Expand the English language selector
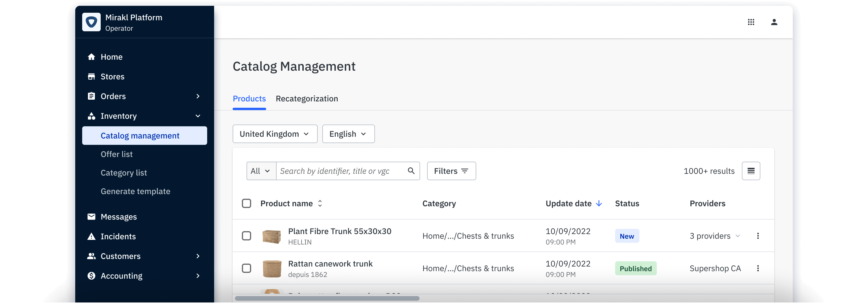 point(348,134)
